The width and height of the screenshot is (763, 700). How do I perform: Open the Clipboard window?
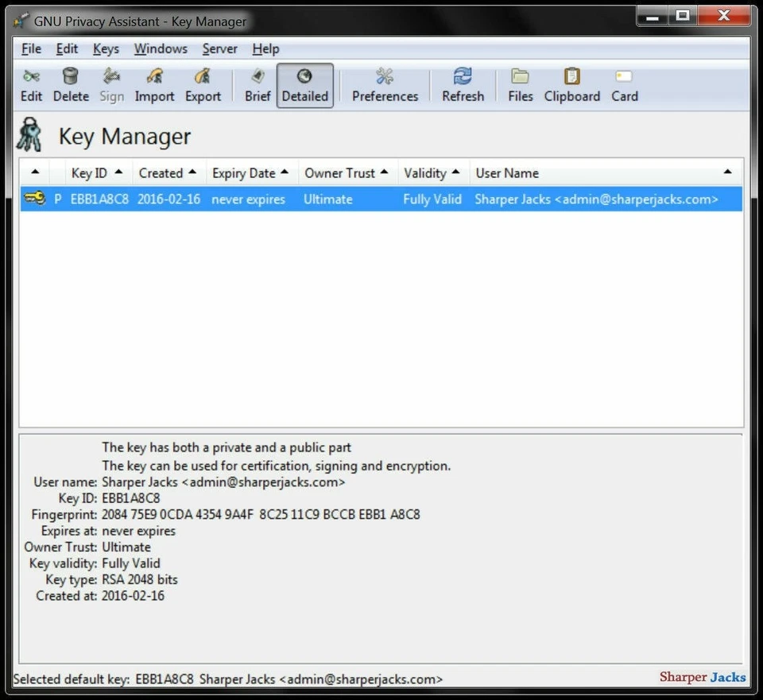[571, 83]
